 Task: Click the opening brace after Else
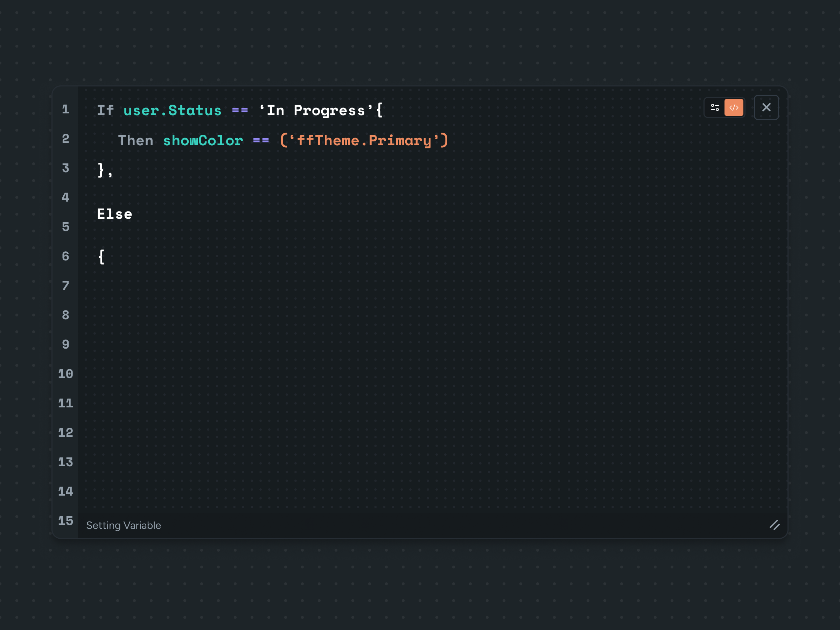coord(101,257)
